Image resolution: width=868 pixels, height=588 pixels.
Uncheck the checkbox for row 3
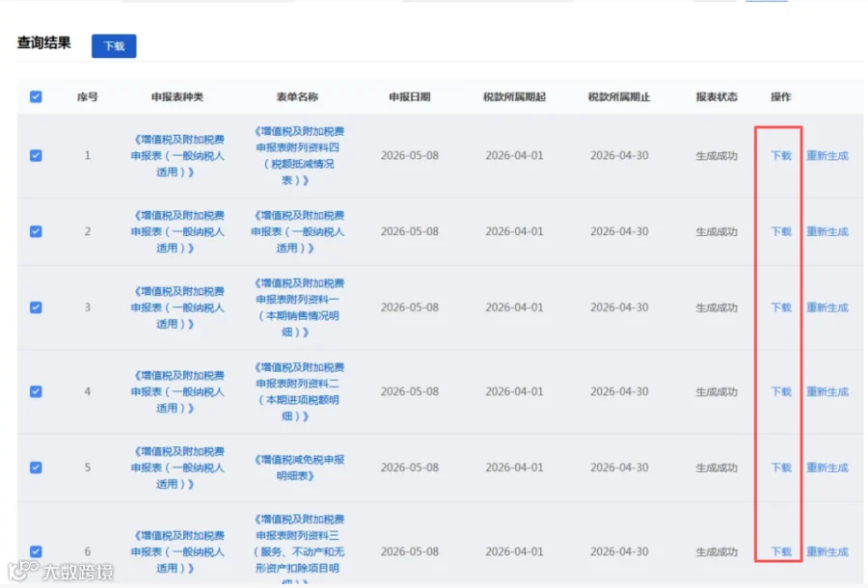point(36,307)
